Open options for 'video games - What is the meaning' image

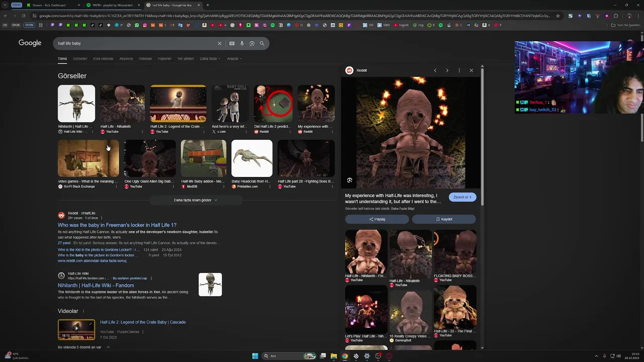pyautogui.click(x=116, y=187)
